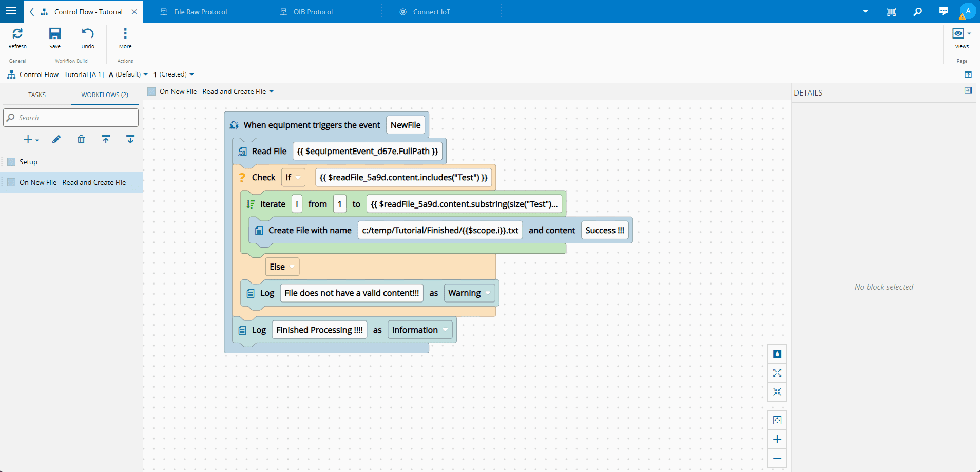Tick the Setup workflow checkbox
Viewport: 980px width, 472px height.
coord(11,162)
